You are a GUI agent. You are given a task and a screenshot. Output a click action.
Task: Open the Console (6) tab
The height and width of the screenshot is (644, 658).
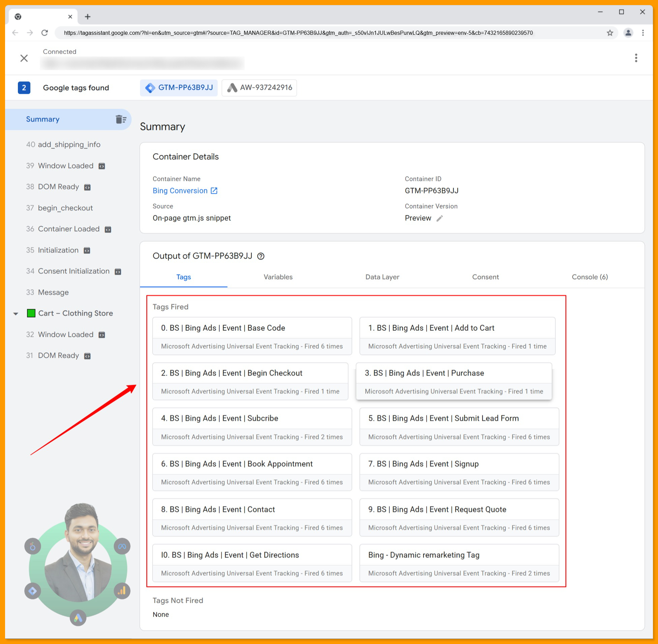[590, 277]
